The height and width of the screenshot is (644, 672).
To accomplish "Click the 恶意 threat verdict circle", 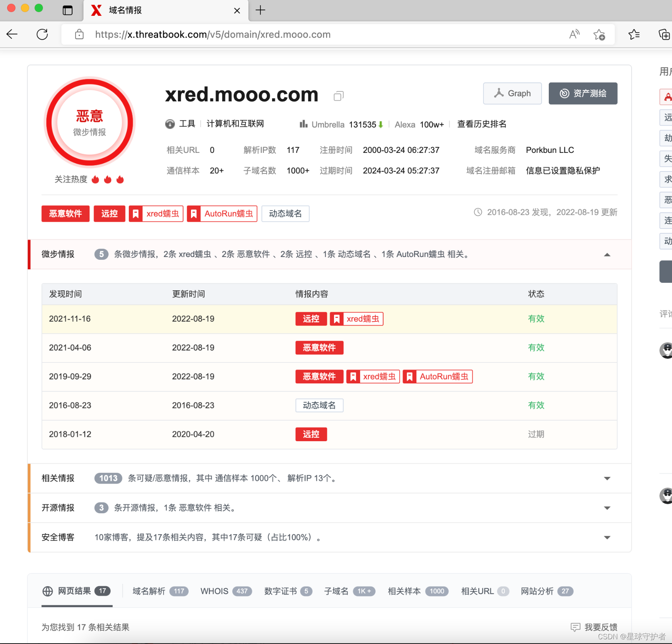I will pyautogui.click(x=90, y=122).
